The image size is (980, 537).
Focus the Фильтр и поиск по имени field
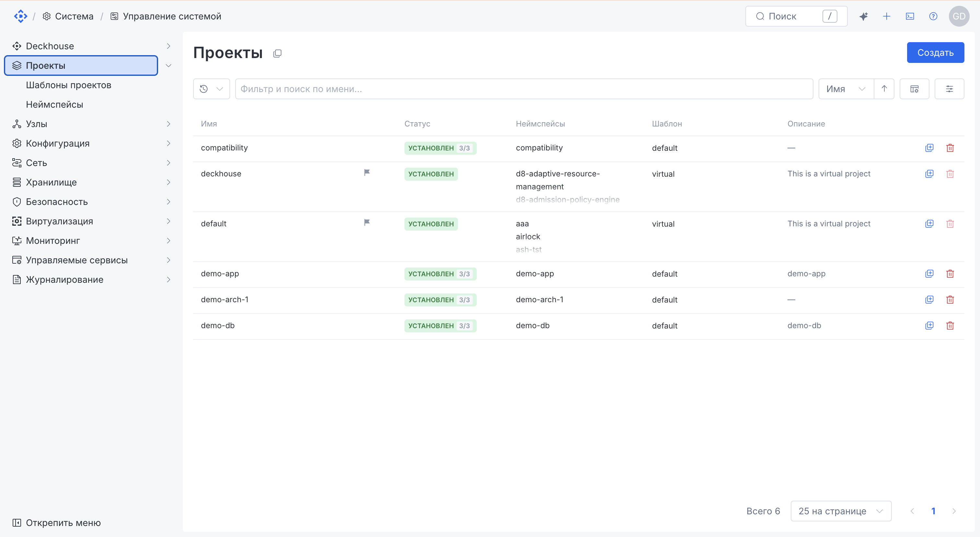pyautogui.click(x=524, y=89)
